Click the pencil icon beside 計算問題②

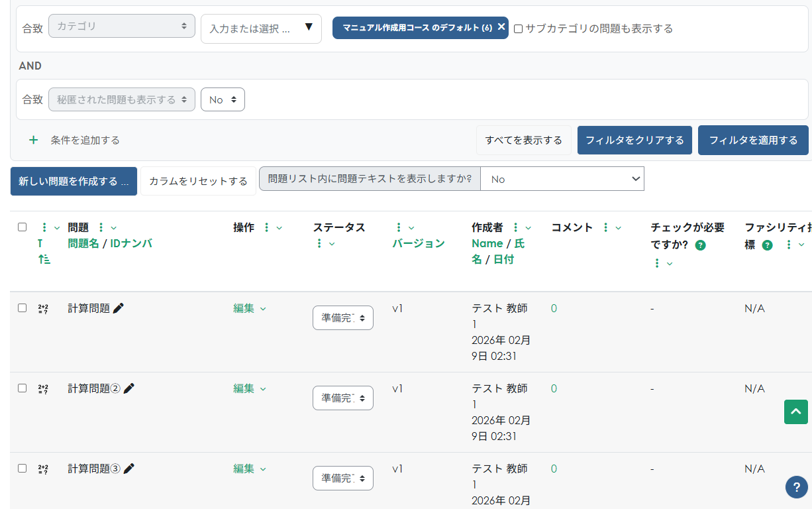click(129, 388)
